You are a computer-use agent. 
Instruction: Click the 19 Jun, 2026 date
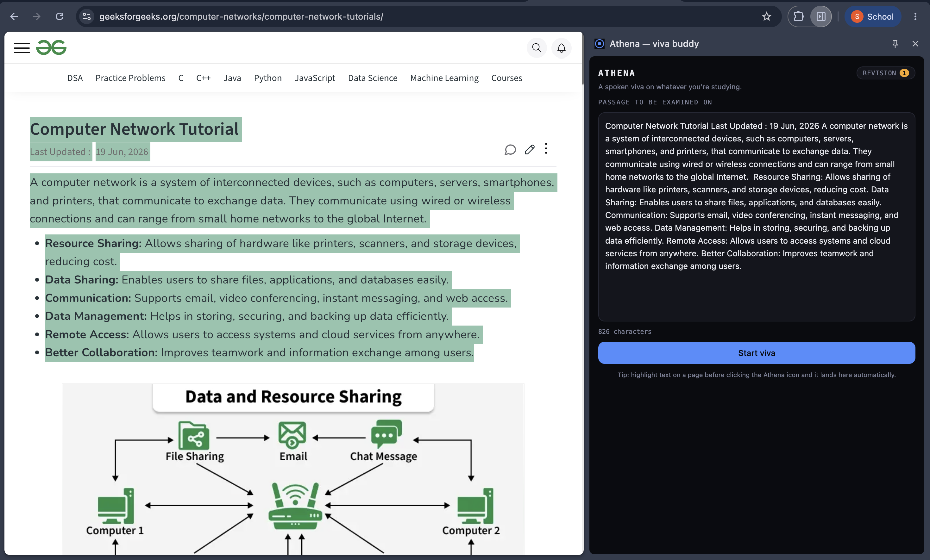click(122, 152)
